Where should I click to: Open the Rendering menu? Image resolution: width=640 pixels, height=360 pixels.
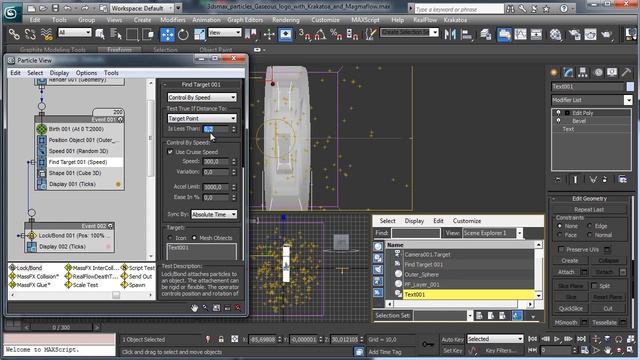pos(286,20)
